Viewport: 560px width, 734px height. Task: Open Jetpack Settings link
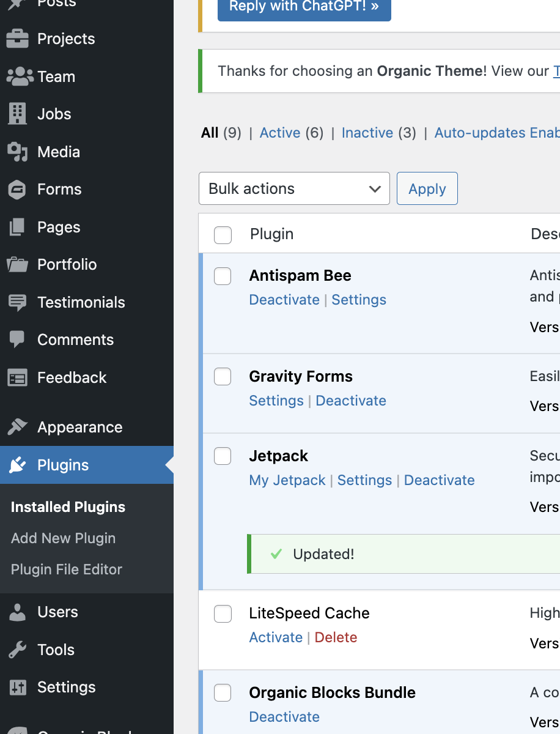point(364,480)
